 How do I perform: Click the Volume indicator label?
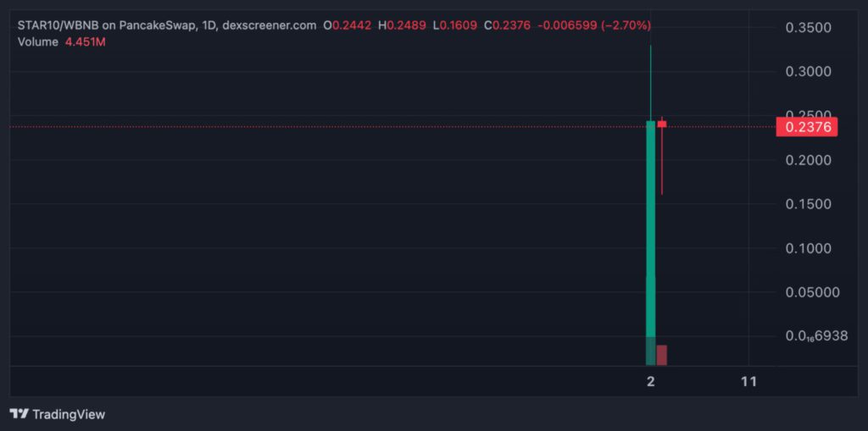click(x=37, y=41)
